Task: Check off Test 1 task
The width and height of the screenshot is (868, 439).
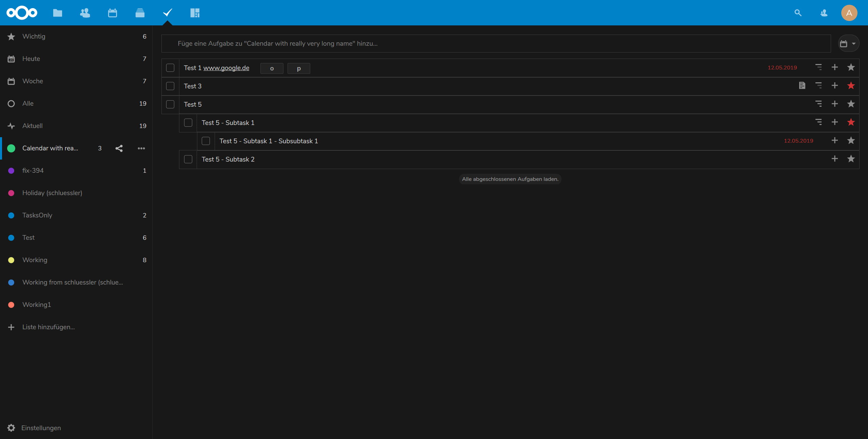Action: pyautogui.click(x=170, y=68)
